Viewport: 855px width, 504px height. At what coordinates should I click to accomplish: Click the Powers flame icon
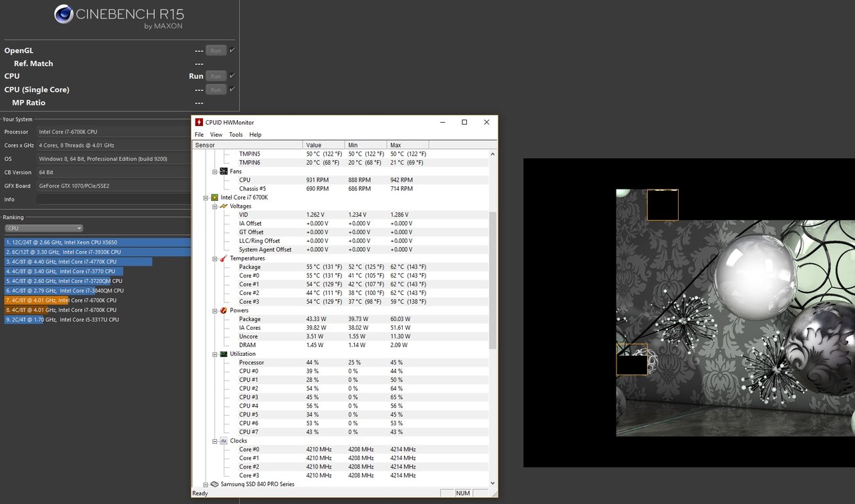[x=224, y=310]
